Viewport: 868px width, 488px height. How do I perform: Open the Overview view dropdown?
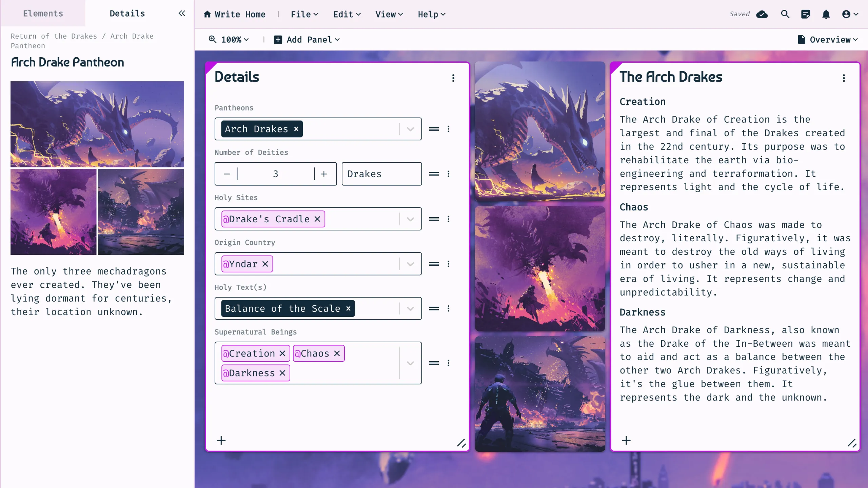coord(828,40)
